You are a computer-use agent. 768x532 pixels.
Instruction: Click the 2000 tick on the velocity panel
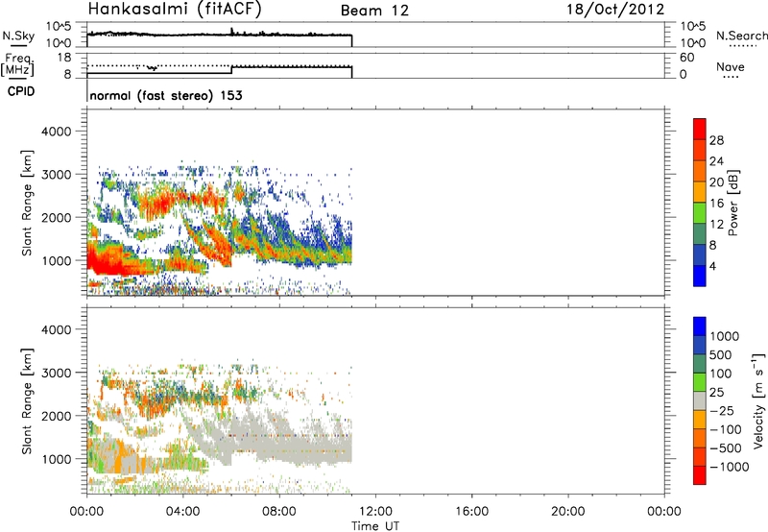[56, 416]
